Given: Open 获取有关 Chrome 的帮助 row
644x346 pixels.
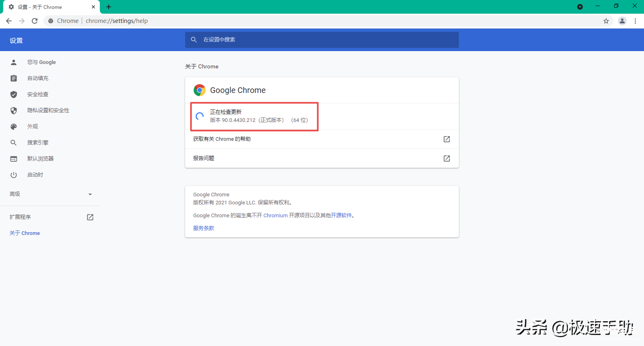Looking at the screenshot, I should [322, 139].
